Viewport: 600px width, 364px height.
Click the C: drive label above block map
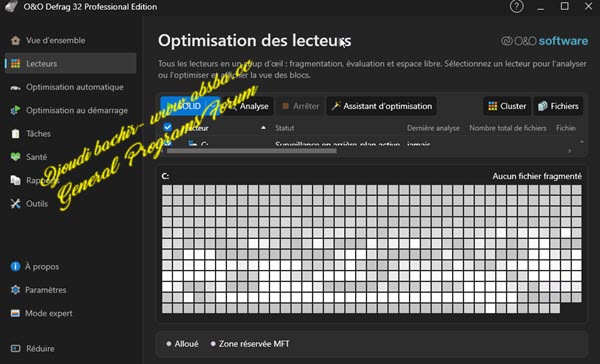165,176
